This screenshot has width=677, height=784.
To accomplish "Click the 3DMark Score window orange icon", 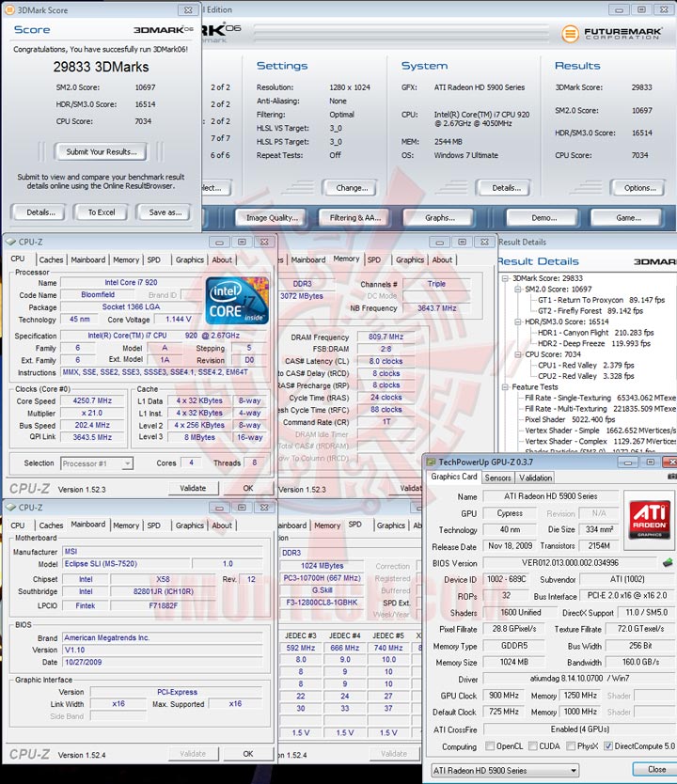I will coord(9,9).
